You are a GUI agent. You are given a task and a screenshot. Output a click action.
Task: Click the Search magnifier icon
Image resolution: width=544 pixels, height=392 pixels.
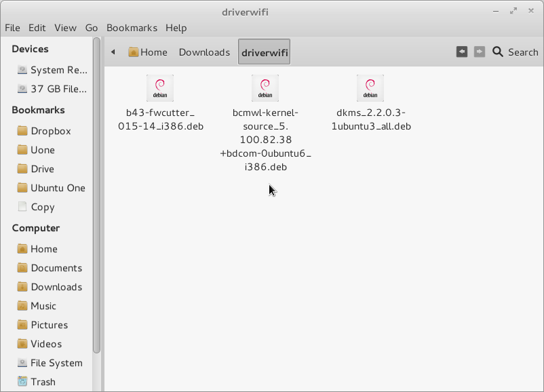click(x=498, y=52)
